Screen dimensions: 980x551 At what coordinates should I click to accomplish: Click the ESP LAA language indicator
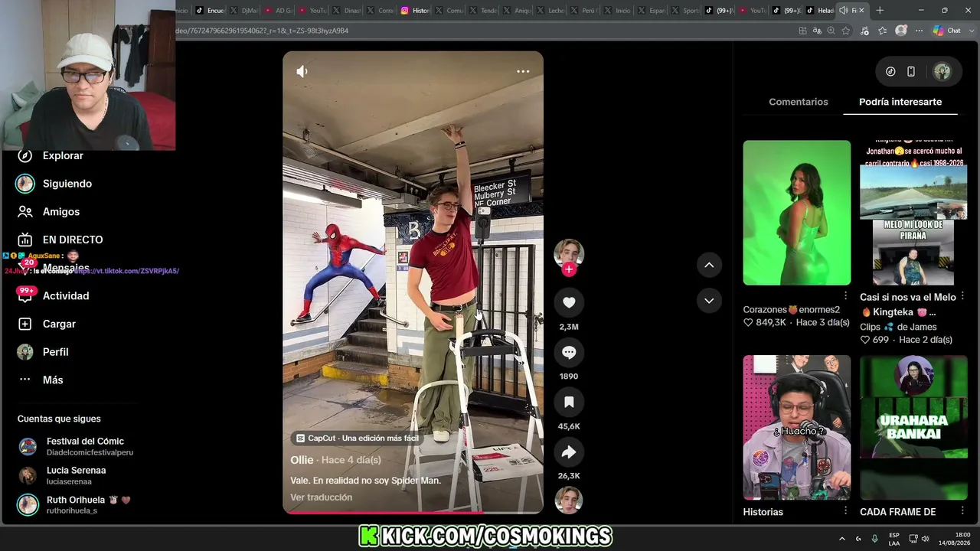click(x=894, y=539)
